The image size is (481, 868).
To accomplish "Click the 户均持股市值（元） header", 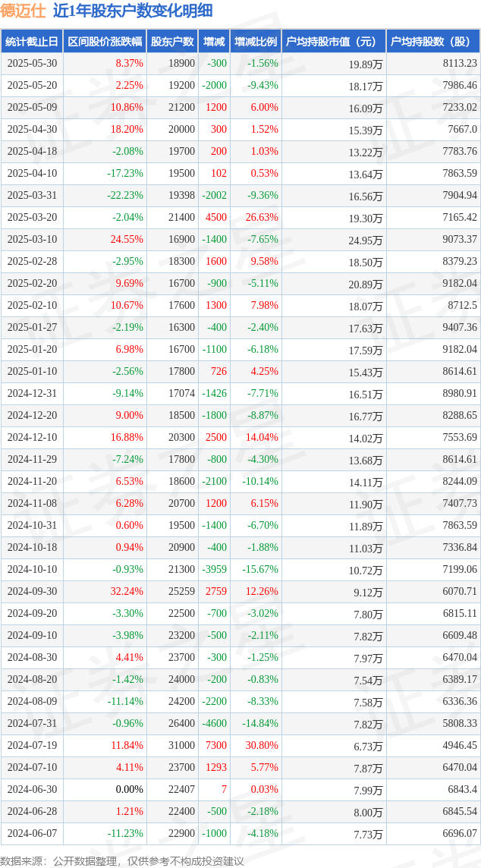I will pyautogui.click(x=333, y=41).
